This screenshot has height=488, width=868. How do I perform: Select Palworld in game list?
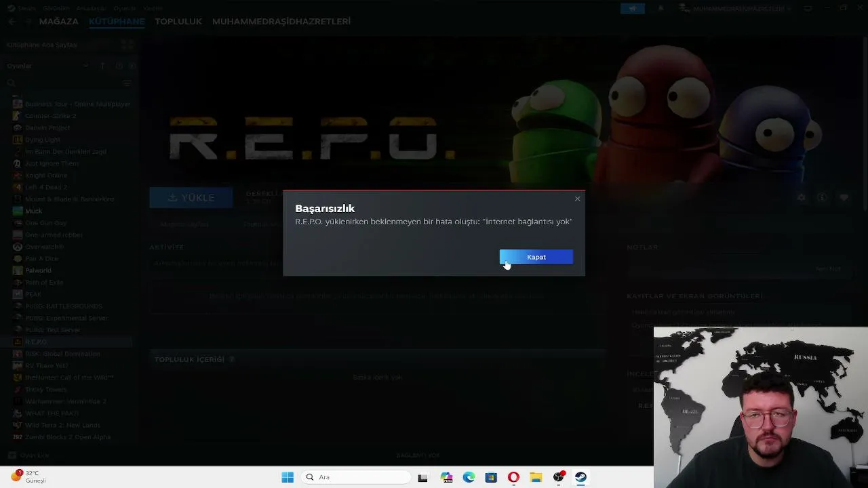pyautogui.click(x=32, y=270)
